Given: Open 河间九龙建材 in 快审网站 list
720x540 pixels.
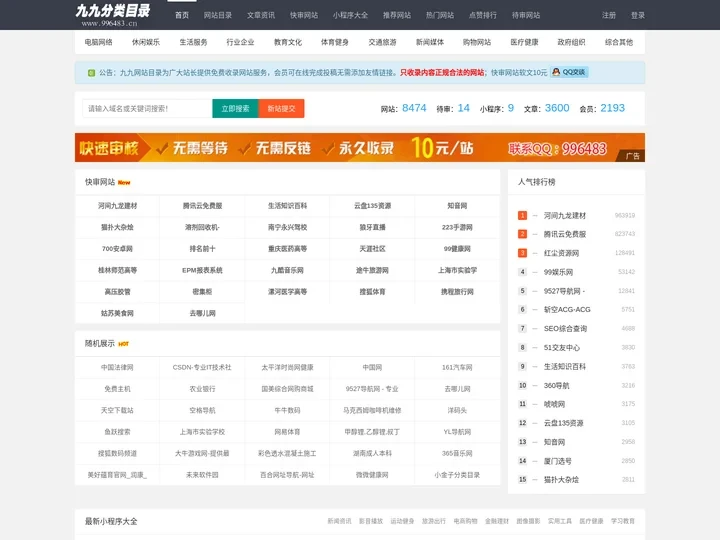Looking at the screenshot, I should [x=117, y=206].
